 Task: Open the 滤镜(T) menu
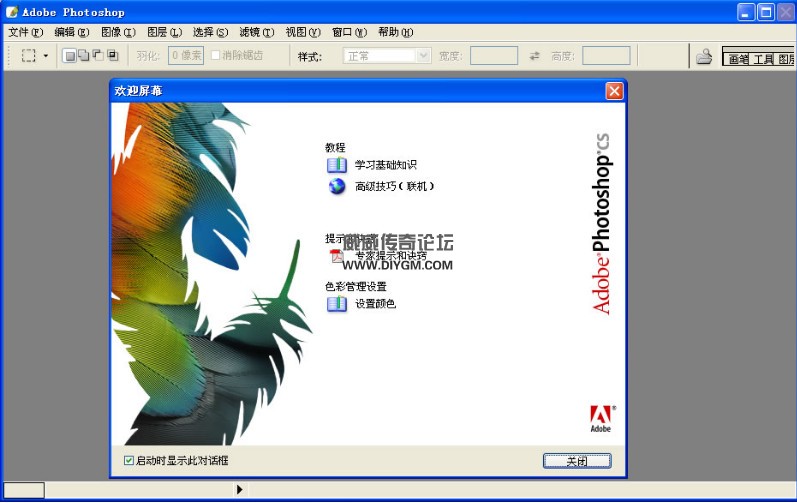pyautogui.click(x=257, y=32)
